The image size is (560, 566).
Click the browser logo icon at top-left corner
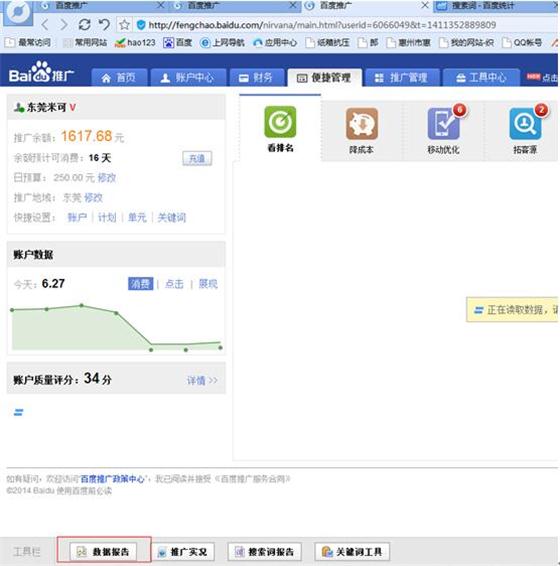point(18,12)
